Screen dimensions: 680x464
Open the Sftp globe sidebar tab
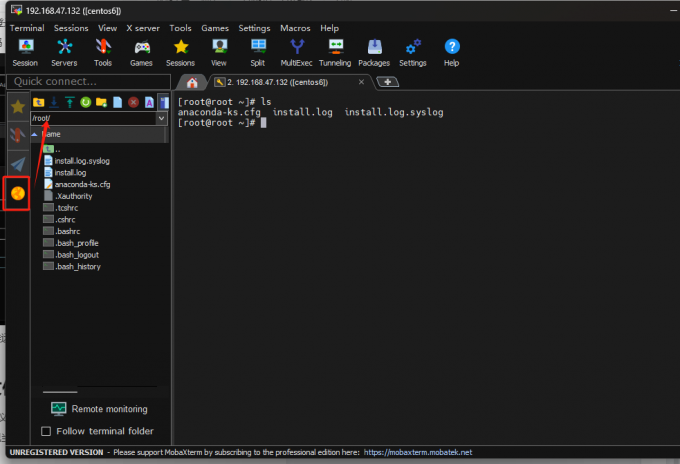coord(18,193)
